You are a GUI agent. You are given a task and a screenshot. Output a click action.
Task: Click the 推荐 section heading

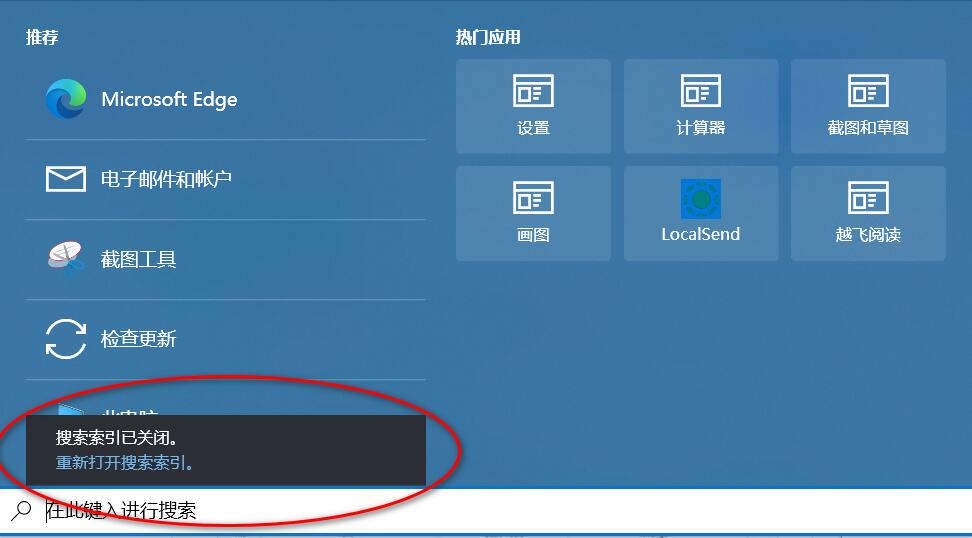pyautogui.click(x=42, y=37)
